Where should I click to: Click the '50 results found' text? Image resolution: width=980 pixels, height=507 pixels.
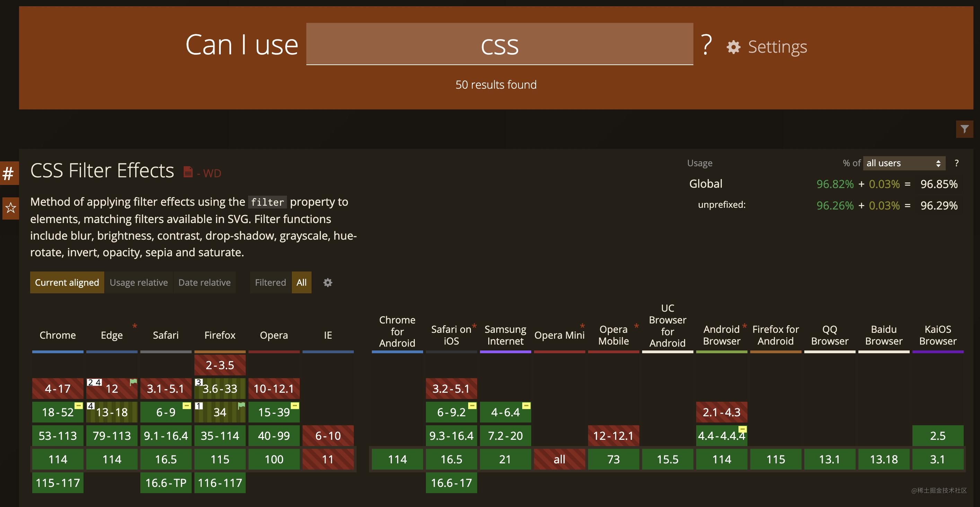click(x=496, y=84)
